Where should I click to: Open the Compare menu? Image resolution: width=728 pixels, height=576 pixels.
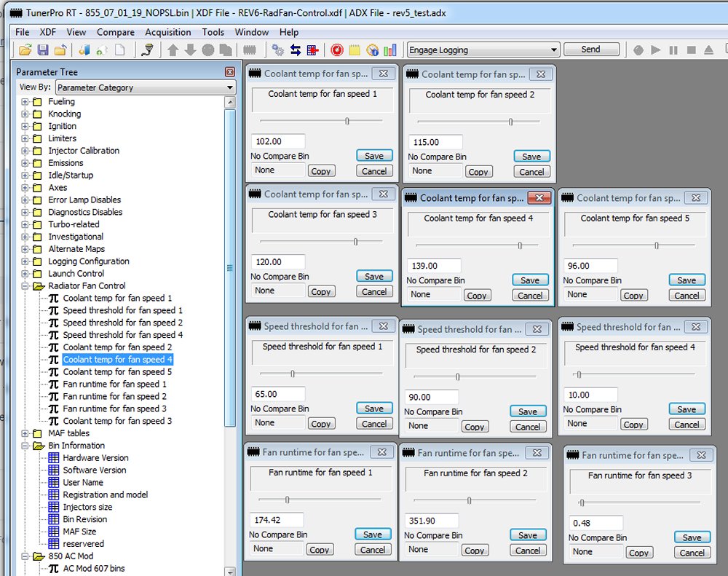(116, 32)
